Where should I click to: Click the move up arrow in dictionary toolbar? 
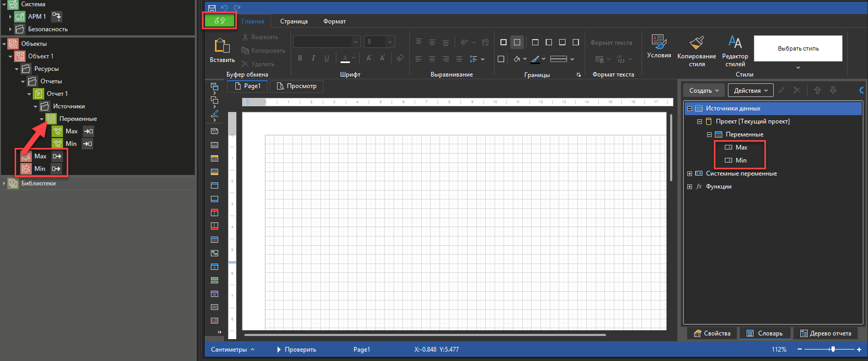coord(817,90)
